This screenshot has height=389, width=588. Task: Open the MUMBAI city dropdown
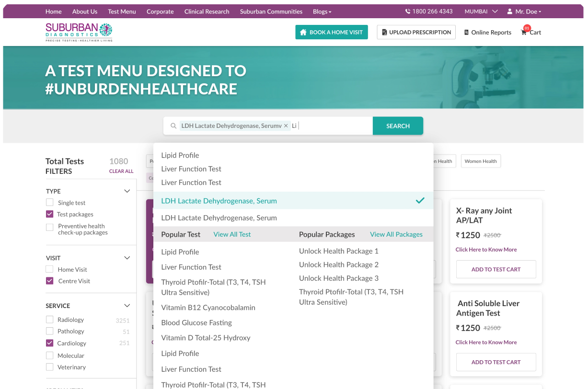tap(481, 11)
